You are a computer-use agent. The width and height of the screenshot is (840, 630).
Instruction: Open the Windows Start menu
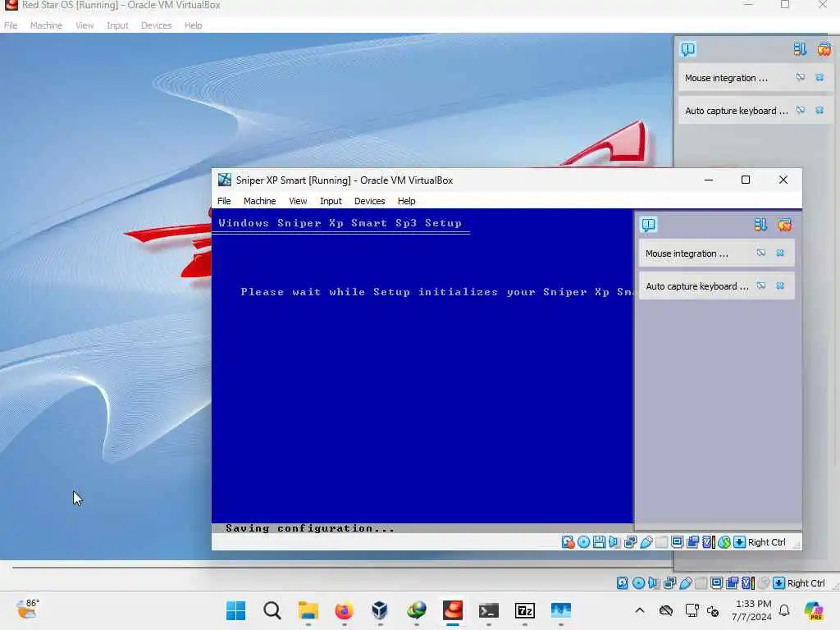click(235, 610)
